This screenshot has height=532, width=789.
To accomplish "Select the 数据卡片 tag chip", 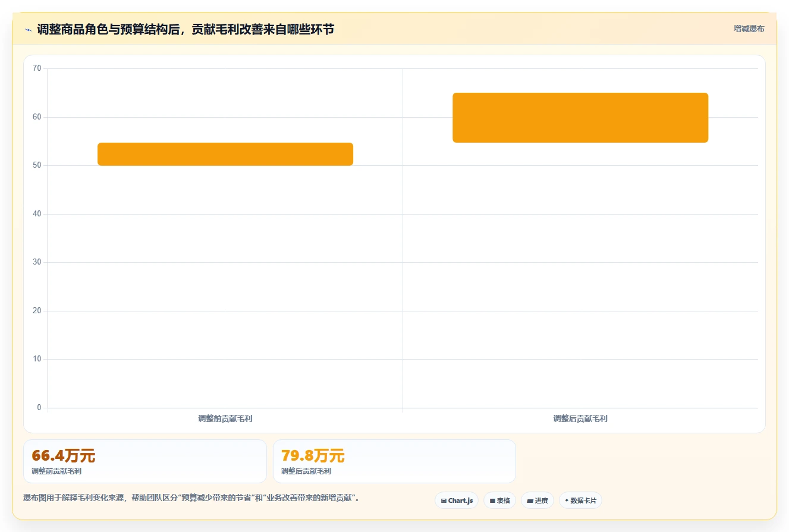I will click(x=580, y=500).
